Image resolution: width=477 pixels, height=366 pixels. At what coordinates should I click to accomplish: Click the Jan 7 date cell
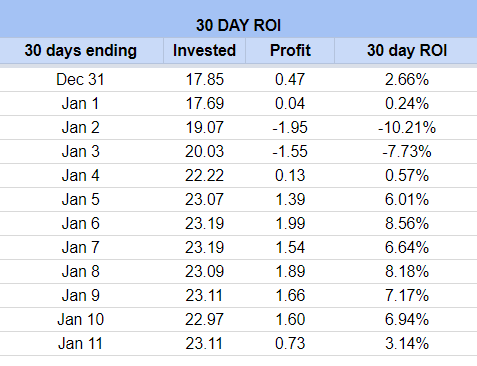(x=81, y=248)
